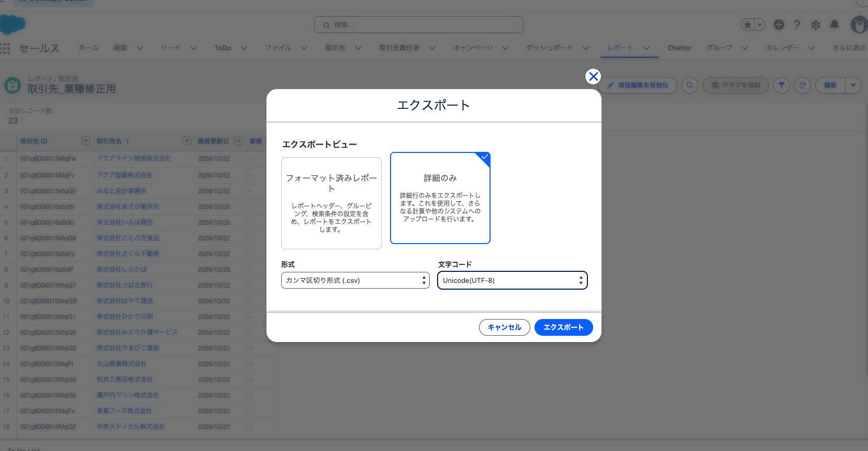Open 取引先名 column menu arrow
Image resolution: width=868 pixels, height=451 pixels.
coord(187,141)
